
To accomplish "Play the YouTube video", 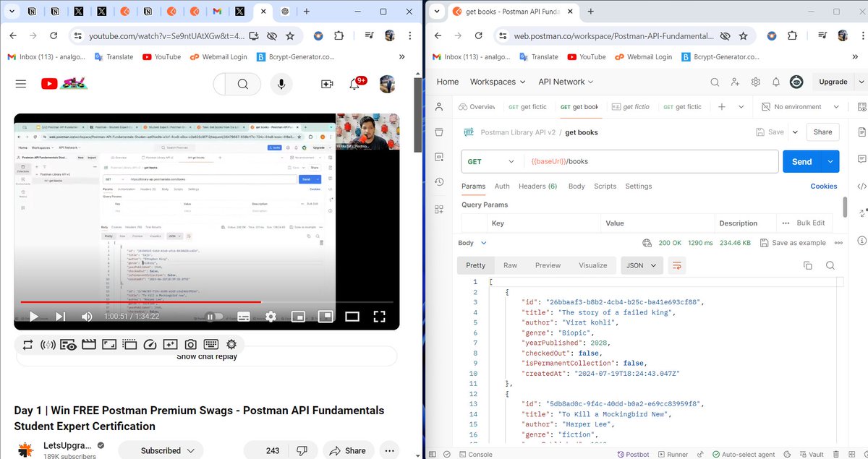I will pyautogui.click(x=33, y=316).
